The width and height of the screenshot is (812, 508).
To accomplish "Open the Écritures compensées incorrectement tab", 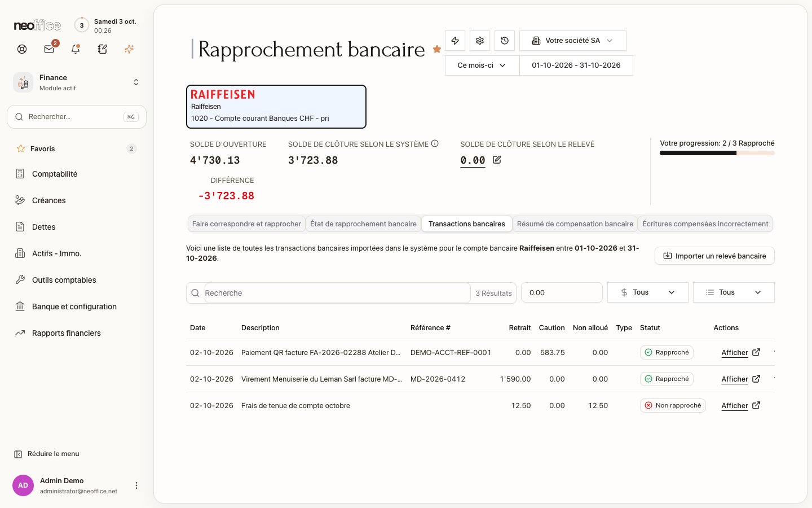I will (x=705, y=224).
